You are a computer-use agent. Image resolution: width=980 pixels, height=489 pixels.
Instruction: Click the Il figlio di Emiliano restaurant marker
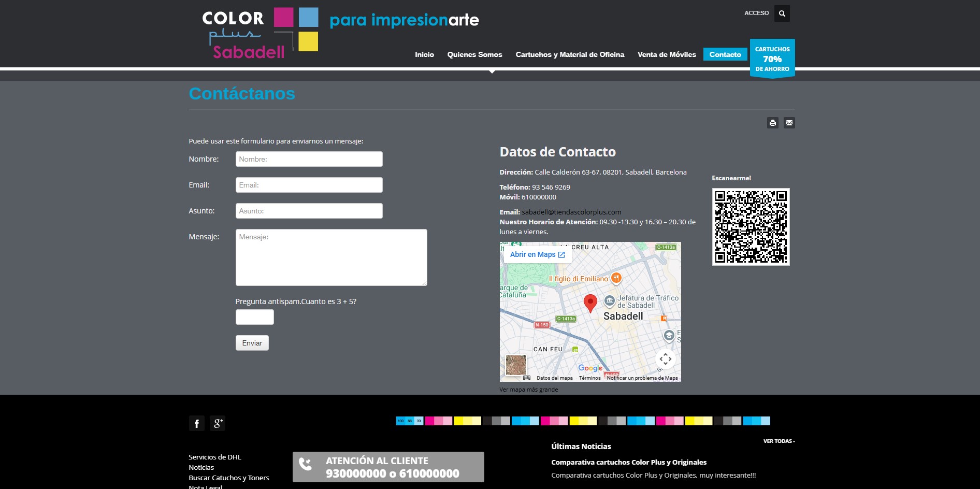pyautogui.click(x=616, y=278)
